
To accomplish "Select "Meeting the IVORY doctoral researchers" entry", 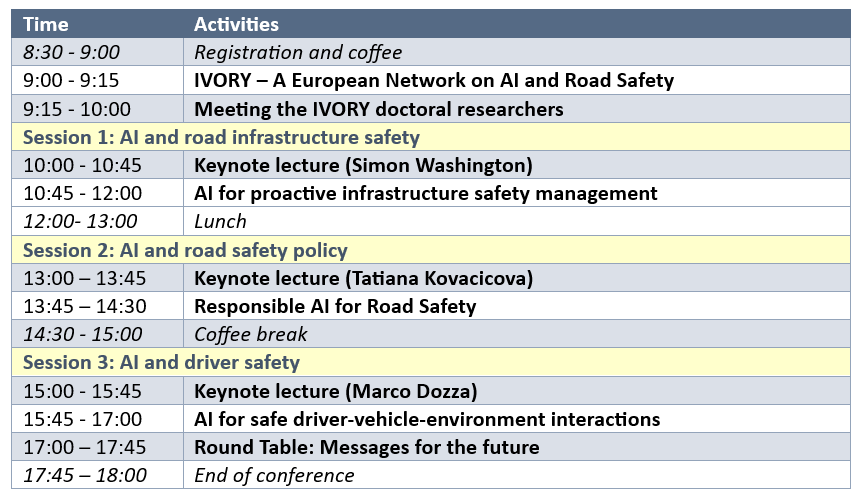I will pyautogui.click(x=379, y=109).
